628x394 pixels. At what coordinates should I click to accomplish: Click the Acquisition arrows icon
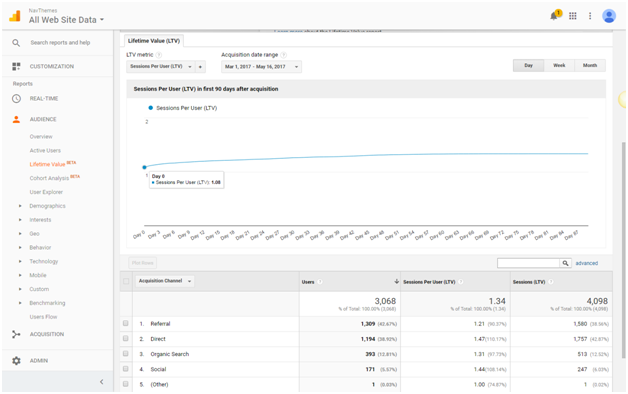tap(16, 334)
